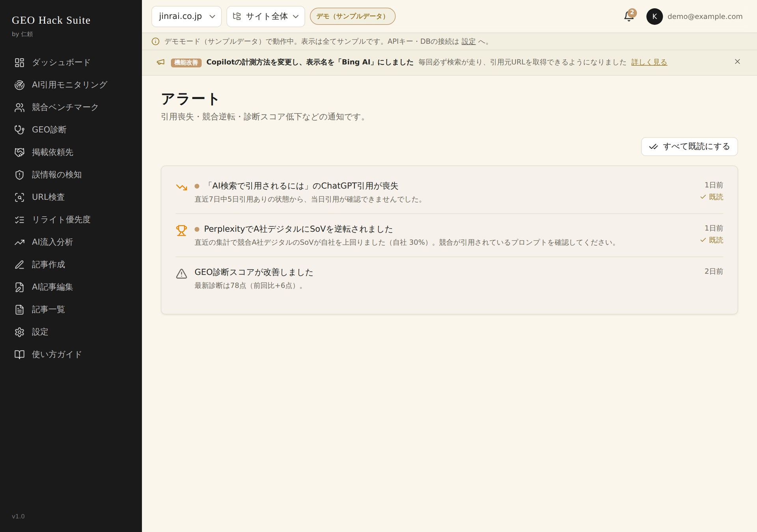The width and height of the screenshot is (757, 532).
Task: Click the megaphone announcement icon
Action: [160, 62]
